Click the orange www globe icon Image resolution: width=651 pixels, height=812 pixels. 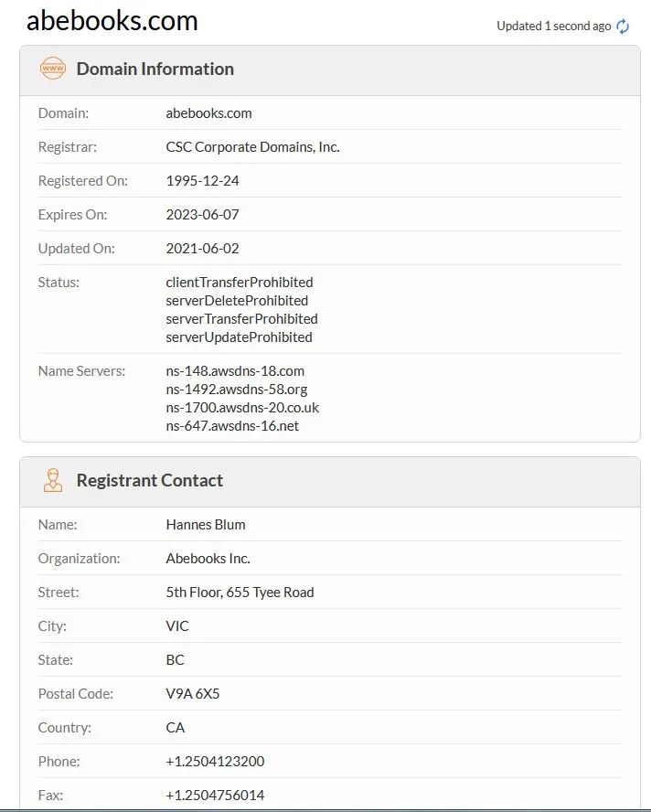pos(53,69)
